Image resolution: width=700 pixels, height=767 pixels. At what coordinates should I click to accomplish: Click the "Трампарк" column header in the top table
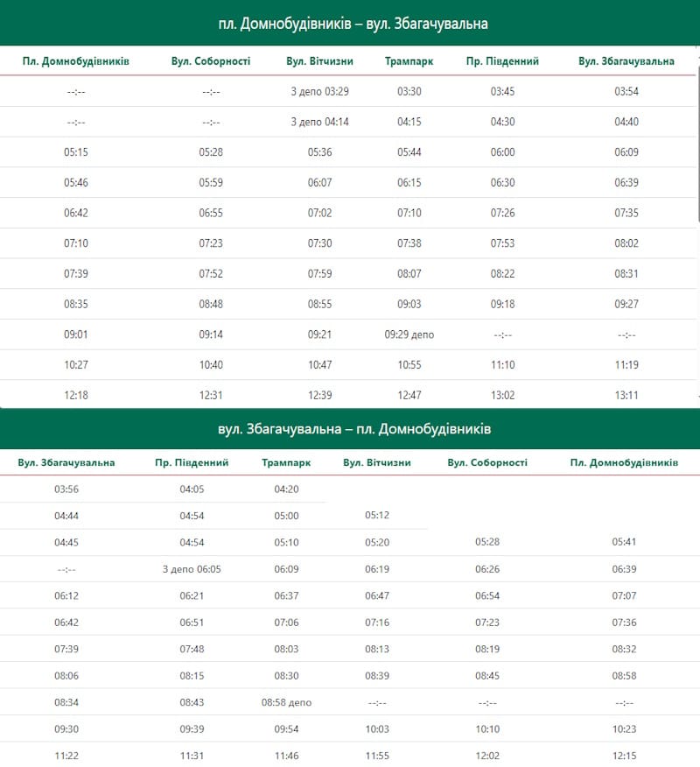[409, 61]
